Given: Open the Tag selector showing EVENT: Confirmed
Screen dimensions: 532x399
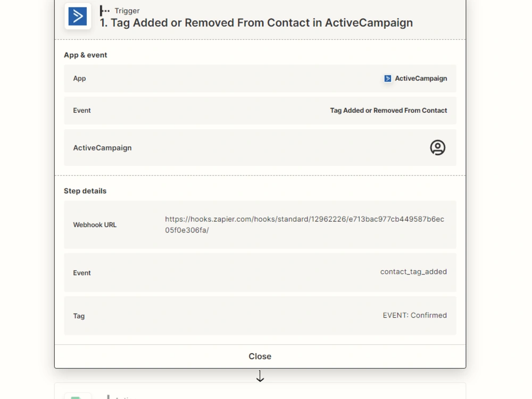Looking at the screenshot, I should [260, 315].
